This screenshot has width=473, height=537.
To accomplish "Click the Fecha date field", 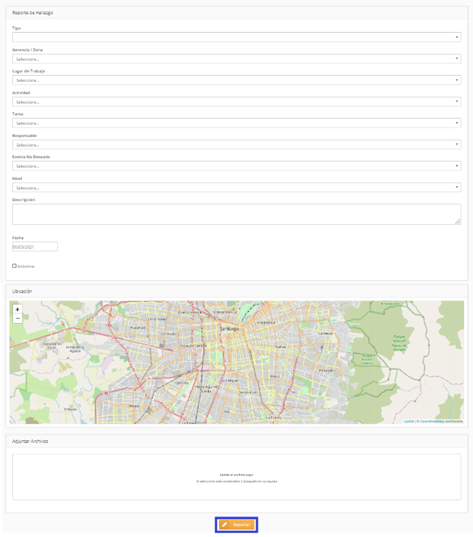I will pos(35,247).
